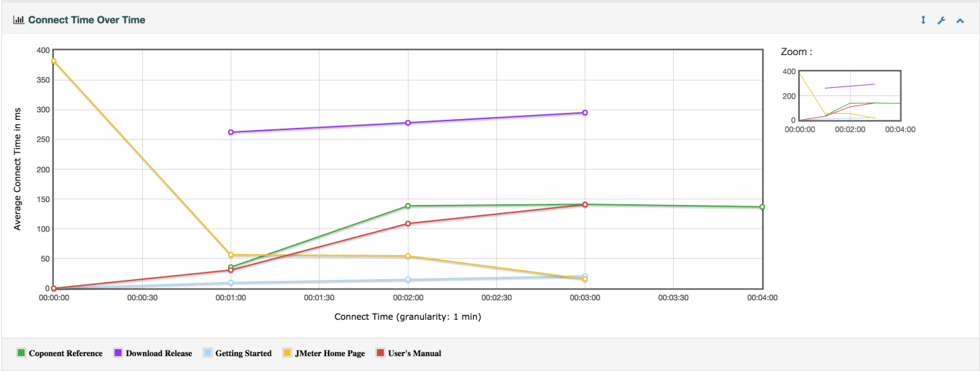Toggle the Download Release series label

(x=159, y=353)
